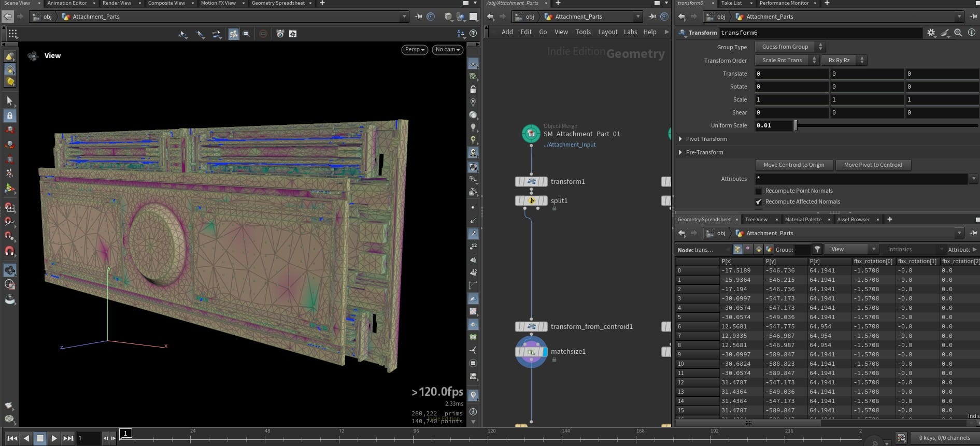Select the arrow Select tool in viewport

(x=9, y=101)
